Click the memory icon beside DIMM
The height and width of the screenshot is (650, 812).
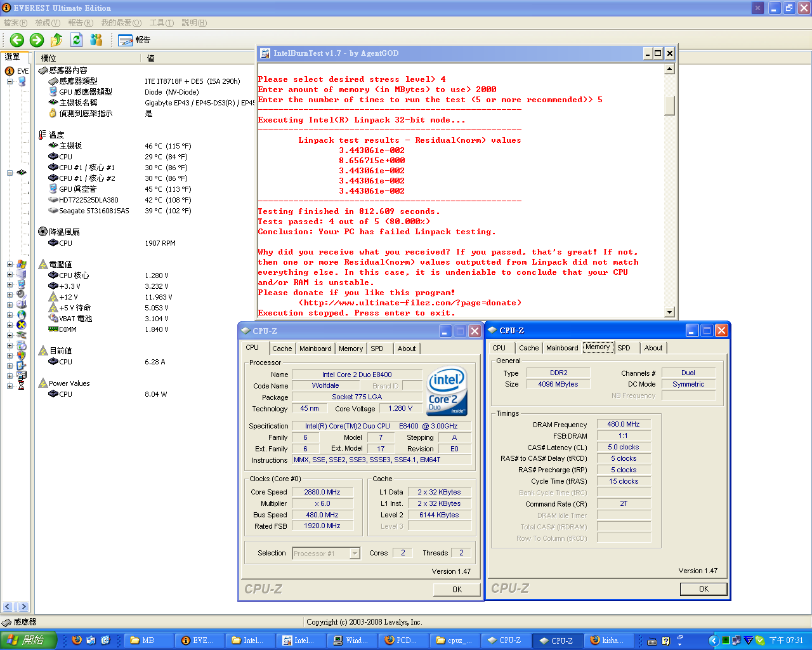tap(53, 329)
